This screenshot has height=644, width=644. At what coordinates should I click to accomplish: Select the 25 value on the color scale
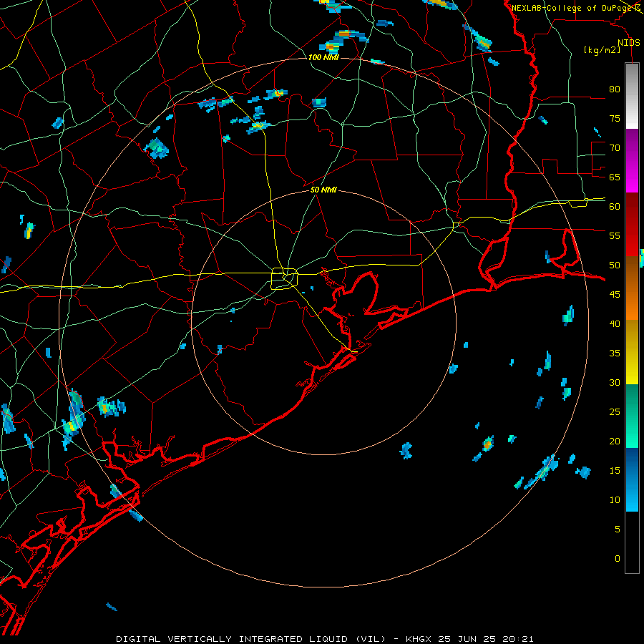click(615, 412)
